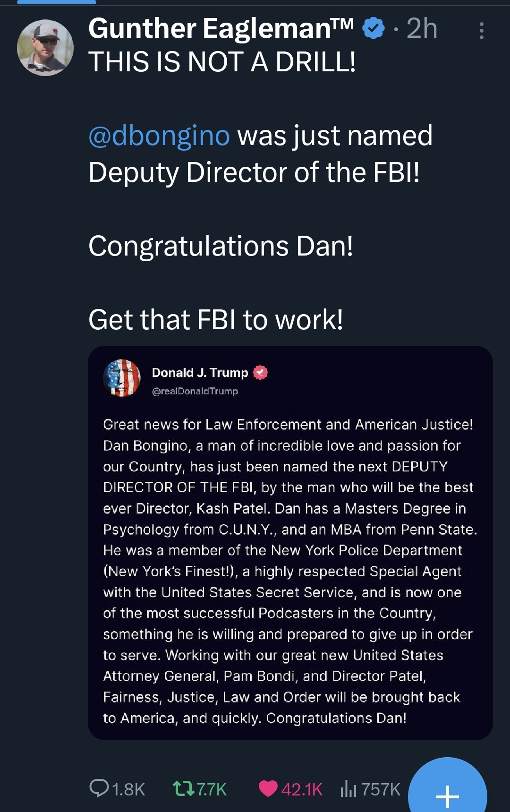Click the "THIS IS NOT A DRILL!" text
This screenshot has height=812, width=510.
pos(222,62)
